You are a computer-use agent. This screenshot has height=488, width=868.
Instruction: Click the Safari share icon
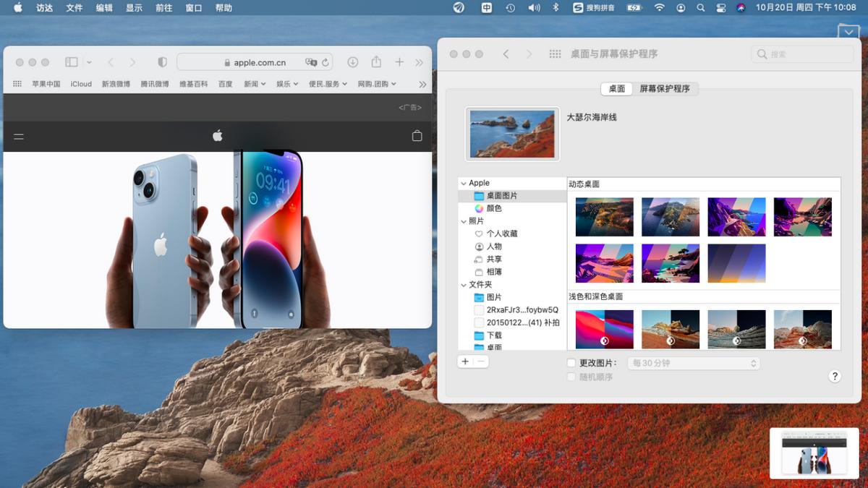coord(375,62)
